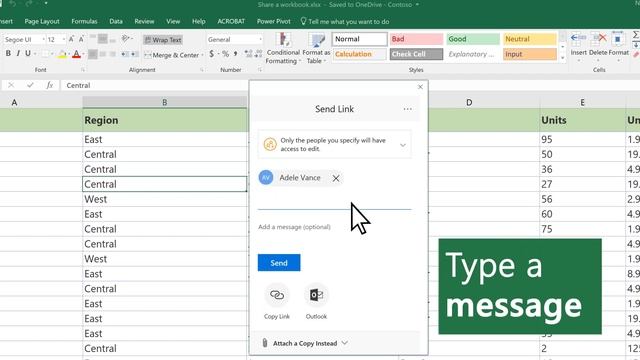
Task: Toggle Italic formatting
Action: (x=18, y=53)
